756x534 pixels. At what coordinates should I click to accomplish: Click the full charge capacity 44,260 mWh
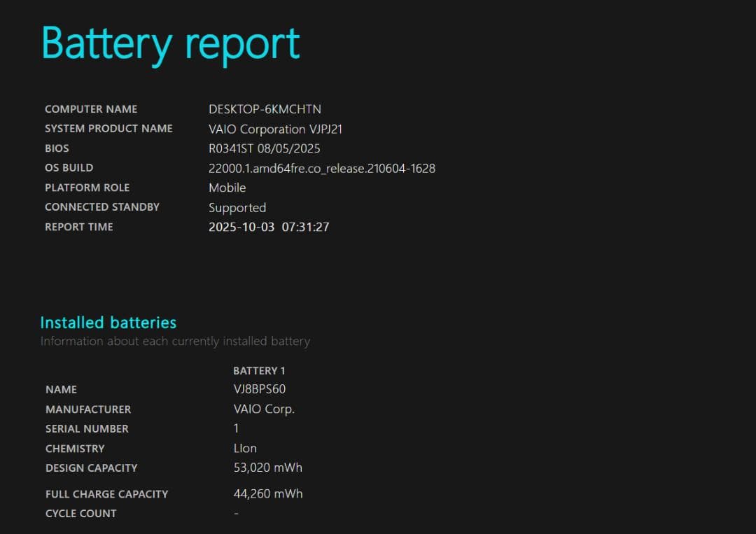tap(267, 493)
